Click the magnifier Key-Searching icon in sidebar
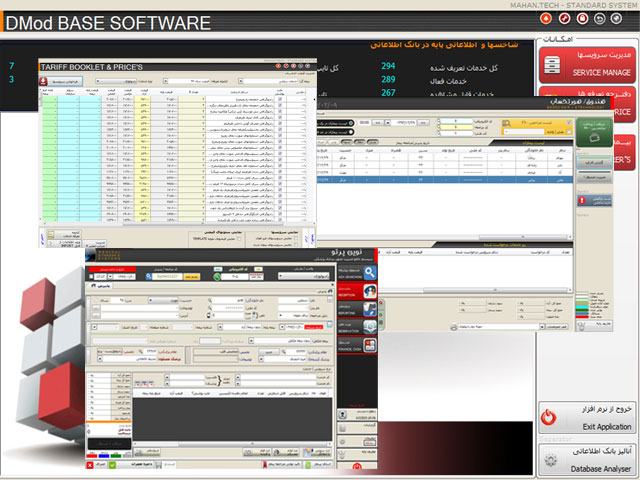Image resolution: width=640 pixels, height=480 pixels. click(370, 271)
